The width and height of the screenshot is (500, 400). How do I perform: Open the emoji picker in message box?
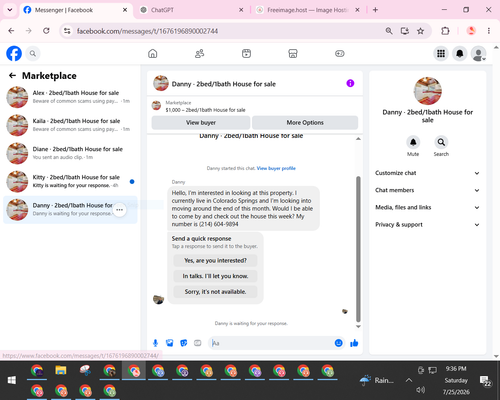click(338, 343)
